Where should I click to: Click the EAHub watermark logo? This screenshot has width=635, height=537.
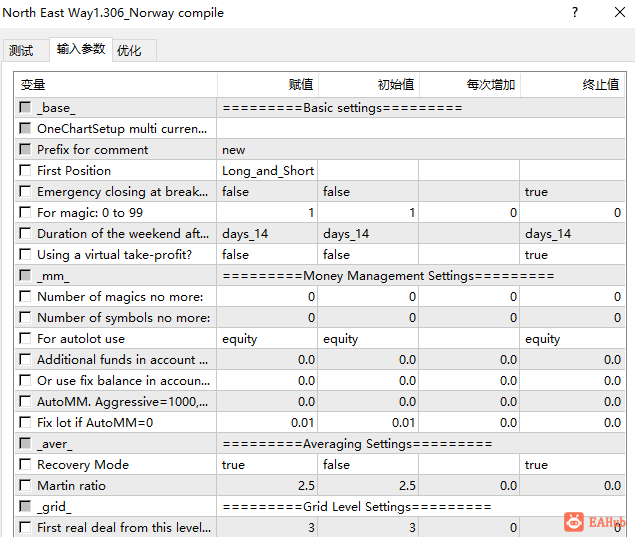point(595,522)
